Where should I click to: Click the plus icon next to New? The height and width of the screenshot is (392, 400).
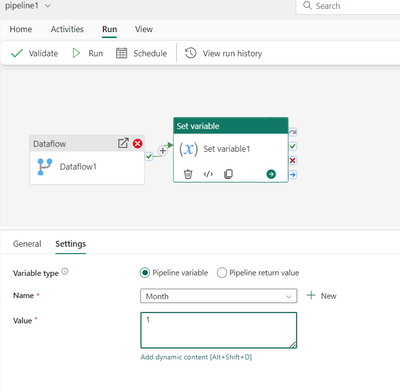311,295
